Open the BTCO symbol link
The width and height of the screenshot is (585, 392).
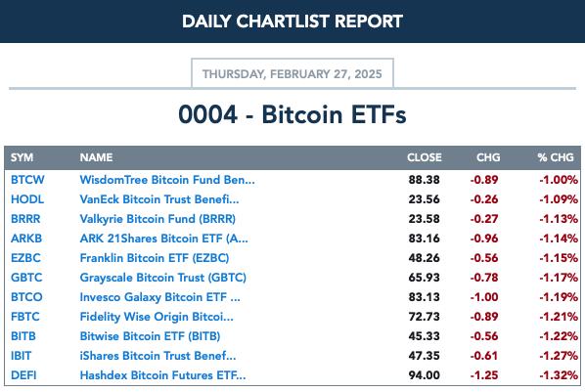[x=26, y=297]
